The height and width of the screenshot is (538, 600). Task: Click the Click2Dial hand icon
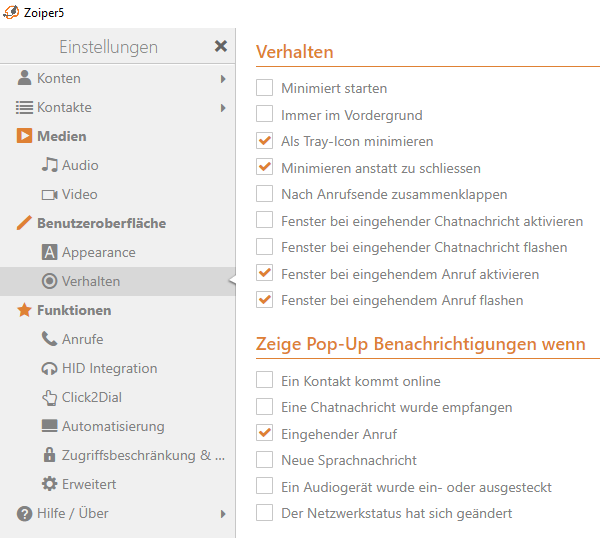tap(49, 397)
